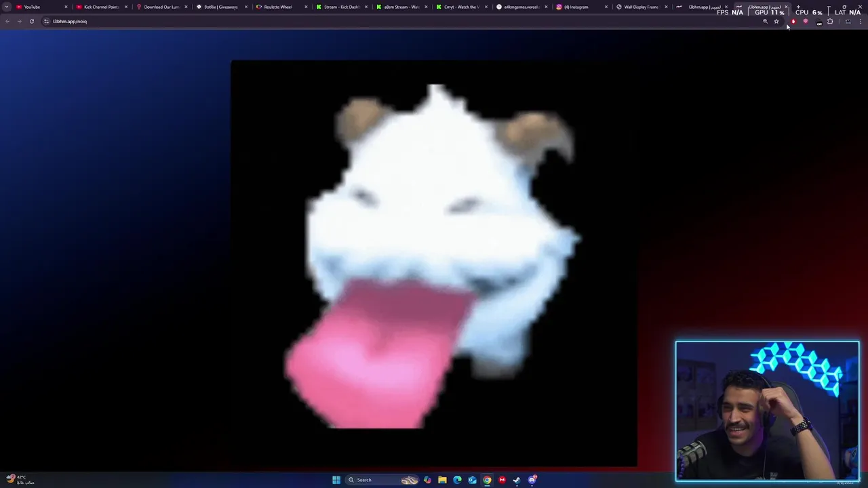Open Microsoft Edge from the taskbar

457,480
